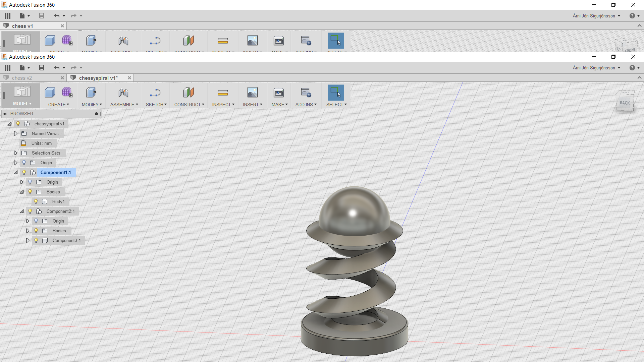The image size is (644, 362).
Task: Open the ASSEMBLE menu
Action: click(x=124, y=105)
